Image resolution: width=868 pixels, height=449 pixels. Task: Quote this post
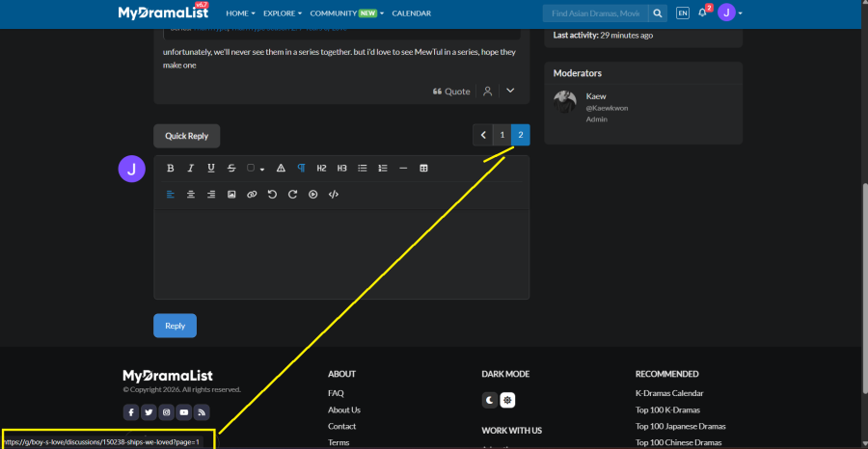tap(451, 92)
